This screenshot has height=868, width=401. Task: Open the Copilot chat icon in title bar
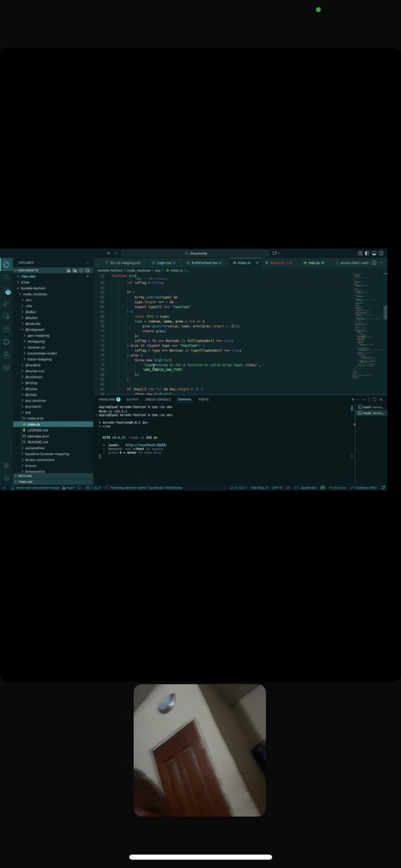point(275,253)
